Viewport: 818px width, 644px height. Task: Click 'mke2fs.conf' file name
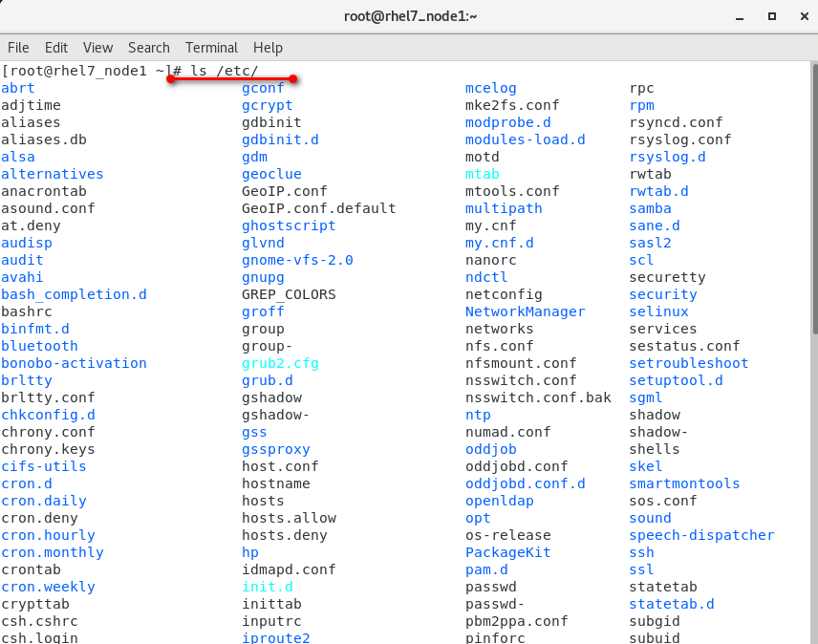pos(512,105)
